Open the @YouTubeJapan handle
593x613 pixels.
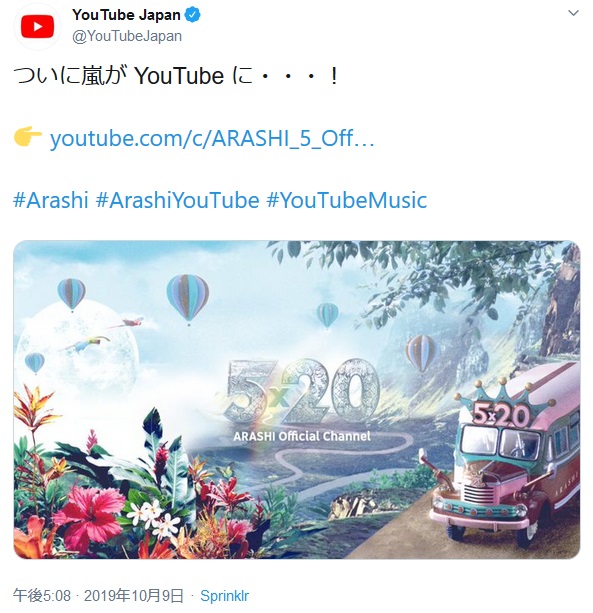127,36
